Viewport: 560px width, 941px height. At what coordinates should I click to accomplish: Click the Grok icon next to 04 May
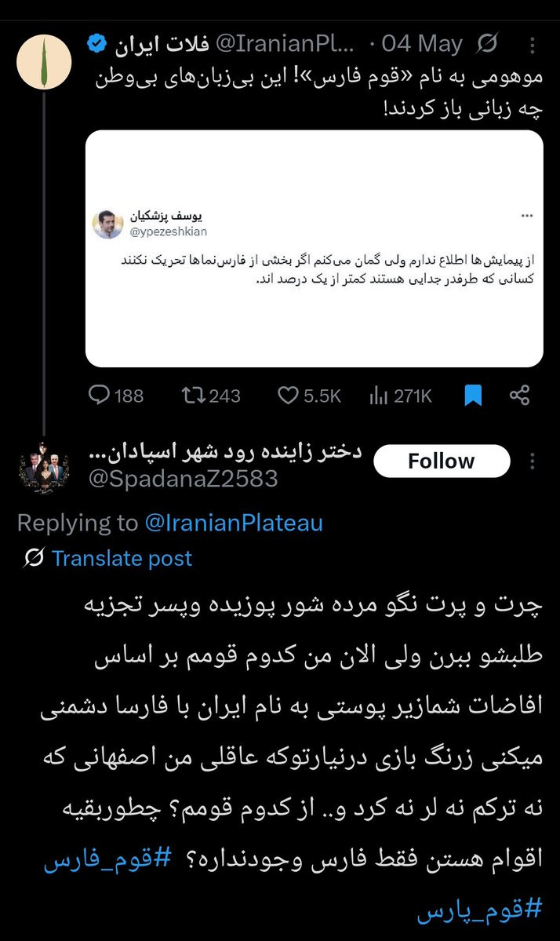[487, 44]
